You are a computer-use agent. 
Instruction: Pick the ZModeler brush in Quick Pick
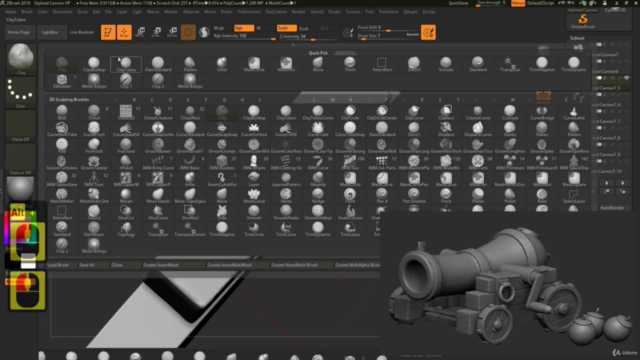point(62,81)
